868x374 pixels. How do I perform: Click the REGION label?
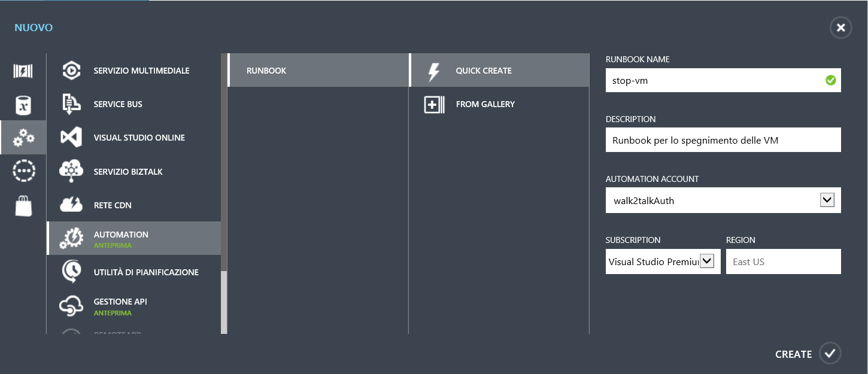pyautogui.click(x=741, y=240)
